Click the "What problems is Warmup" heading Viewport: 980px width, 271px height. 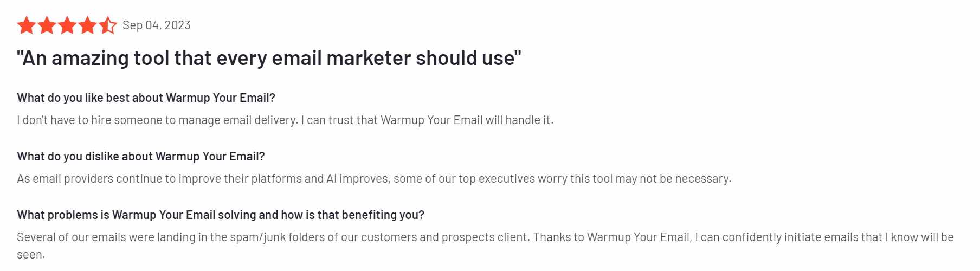[x=220, y=215]
